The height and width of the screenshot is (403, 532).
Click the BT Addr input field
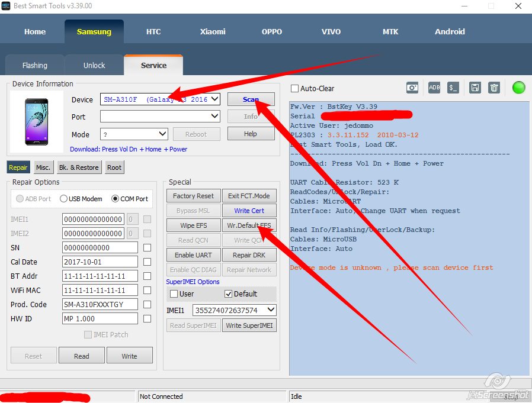pos(100,276)
